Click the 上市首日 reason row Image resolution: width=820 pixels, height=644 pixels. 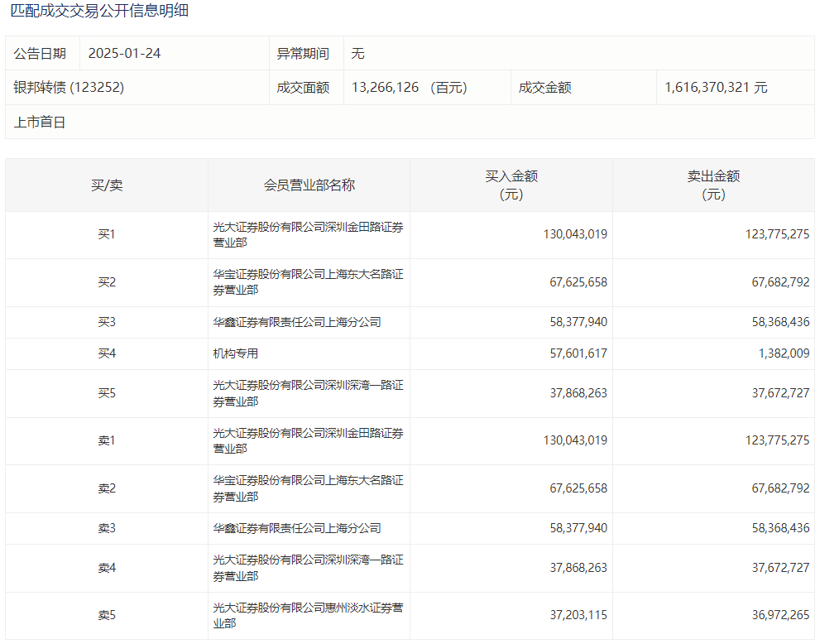coord(40,122)
